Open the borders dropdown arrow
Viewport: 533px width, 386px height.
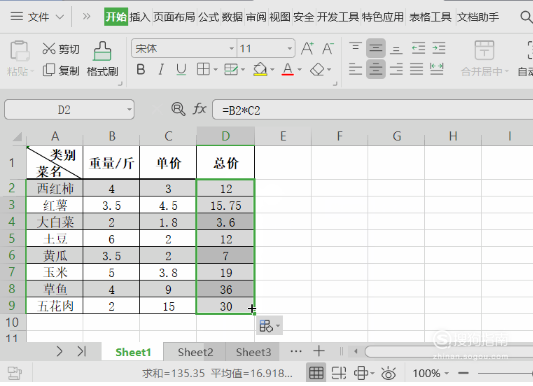(x=216, y=70)
